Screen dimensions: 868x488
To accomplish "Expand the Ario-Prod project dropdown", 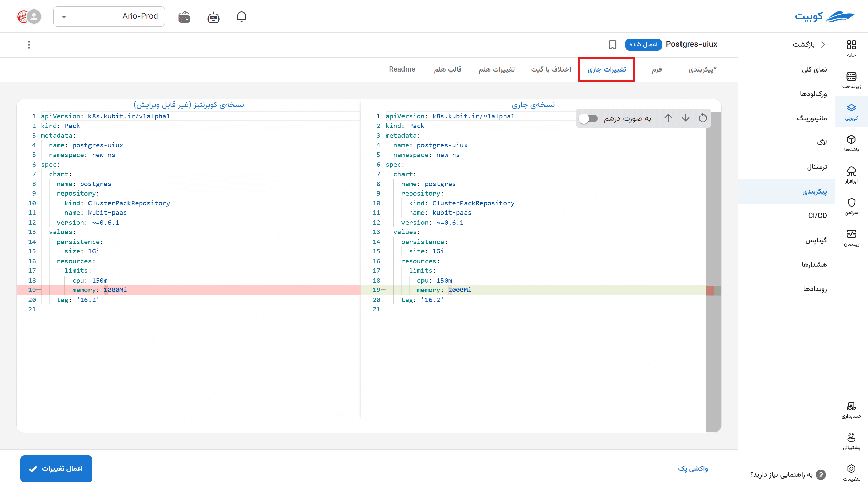I will click(x=109, y=16).
